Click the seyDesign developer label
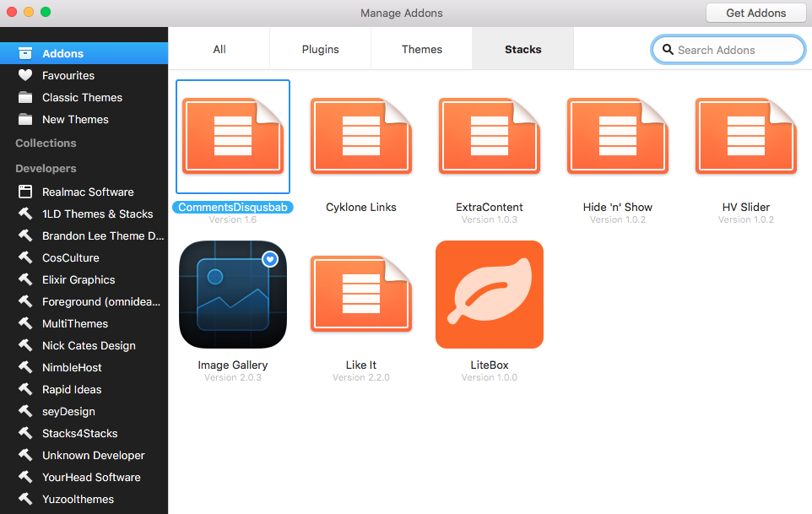Screen dimensions: 812x514 click(68, 412)
